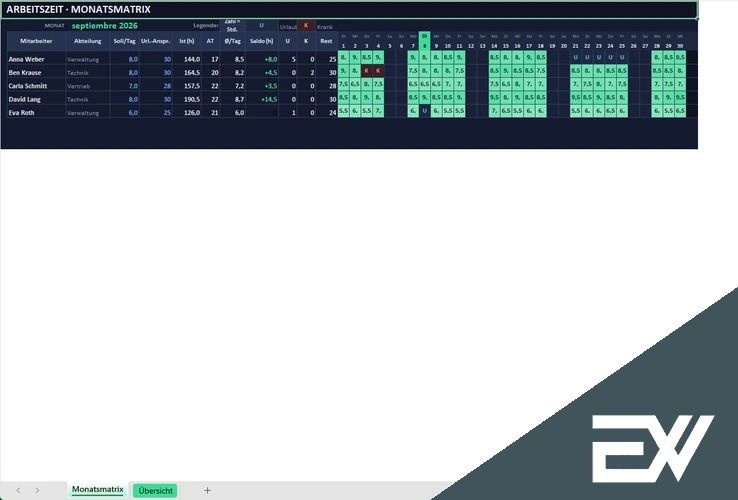Select the Mitarbeiter column header
This screenshot has width=738, height=500.
pyautogui.click(x=36, y=41)
